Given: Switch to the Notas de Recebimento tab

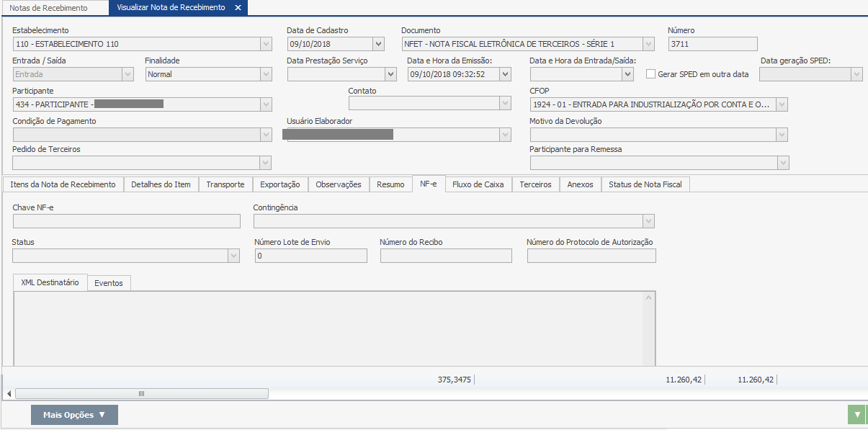Looking at the screenshot, I should 48,8.
